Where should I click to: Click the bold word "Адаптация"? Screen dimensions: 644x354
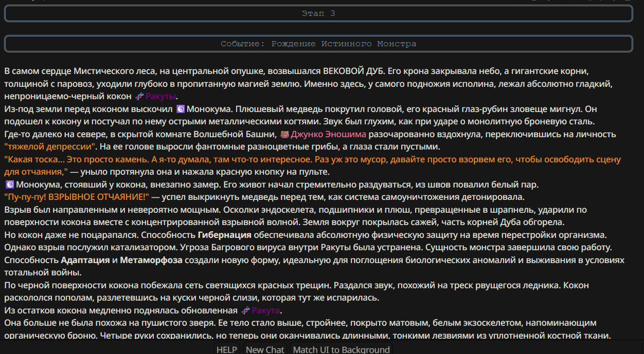pyautogui.click(x=85, y=260)
